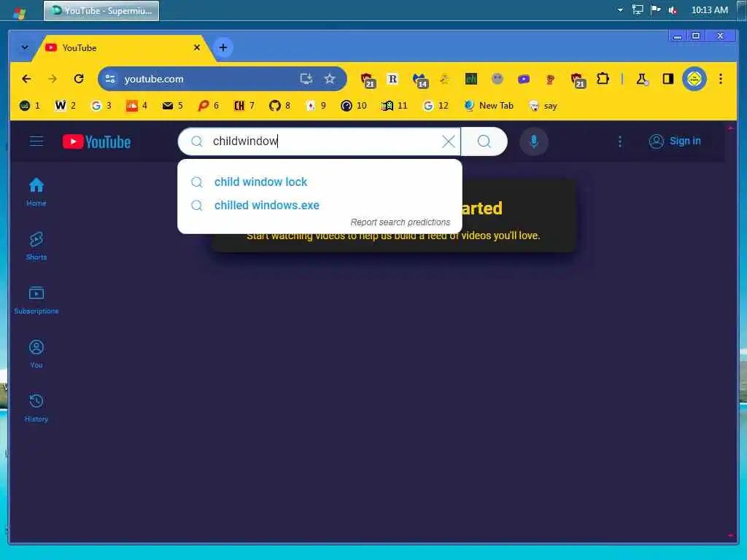Viewport: 747px width, 560px height.
Task: Open the extension with badge 14
Action: point(420,80)
